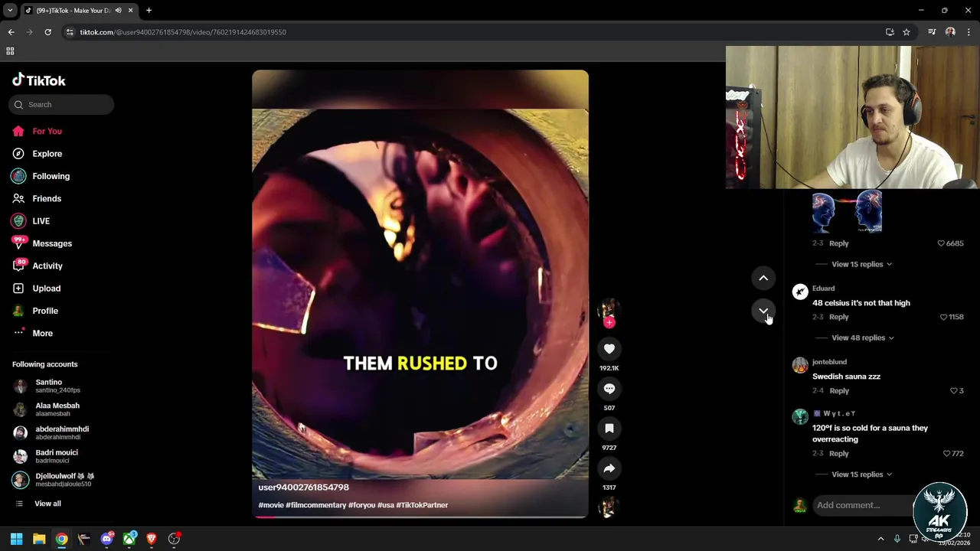
Task: Open comments using the speech bubble icon
Action: 609,389
